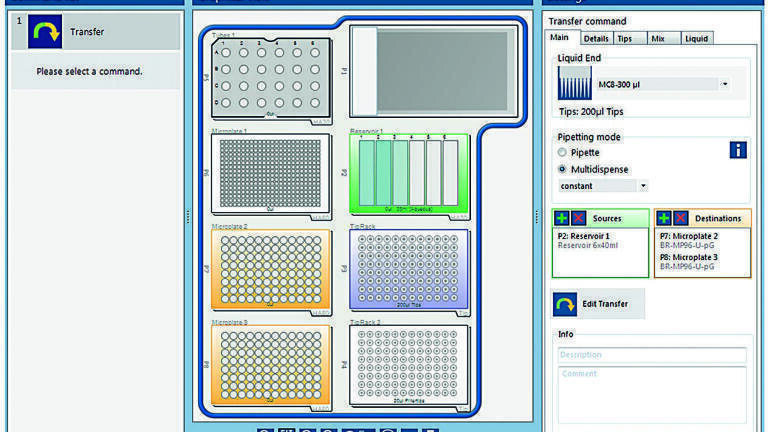
Task: Click the left panel splitter handle
Action: [x=188, y=216]
